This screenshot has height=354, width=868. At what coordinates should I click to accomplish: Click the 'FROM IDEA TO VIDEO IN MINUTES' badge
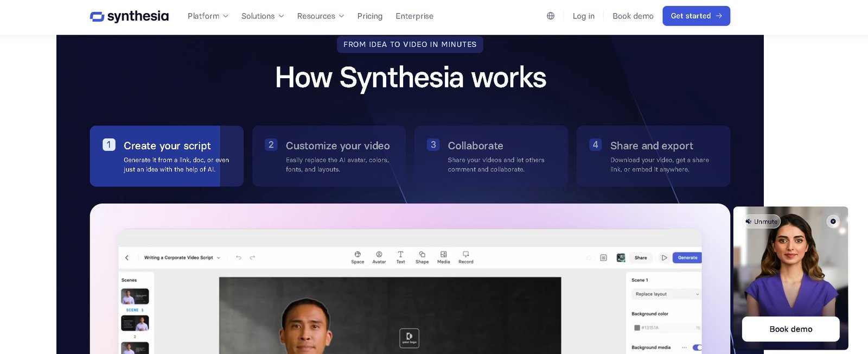tap(410, 45)
